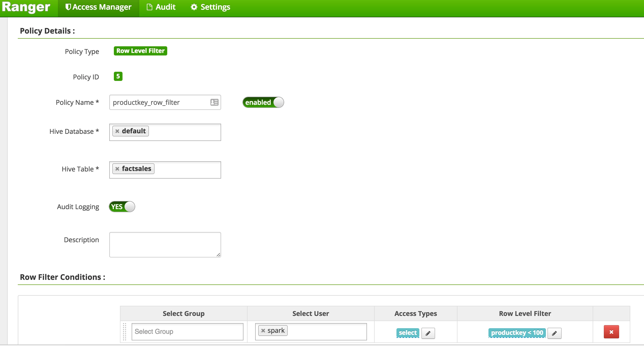Remove the factsales table tag
This screenshot has height=346, width=644.
[x=117, y=169]
